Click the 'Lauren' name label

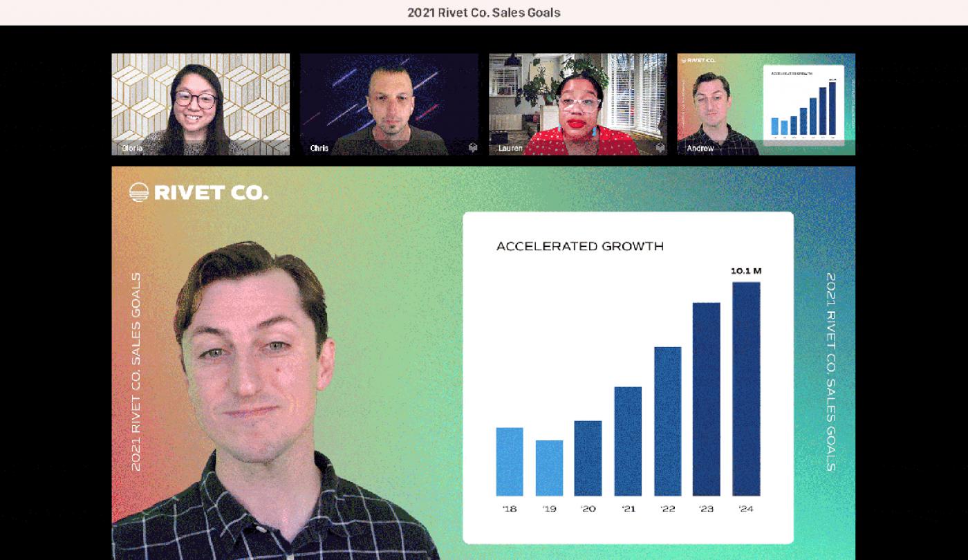(x=510, y=148)
